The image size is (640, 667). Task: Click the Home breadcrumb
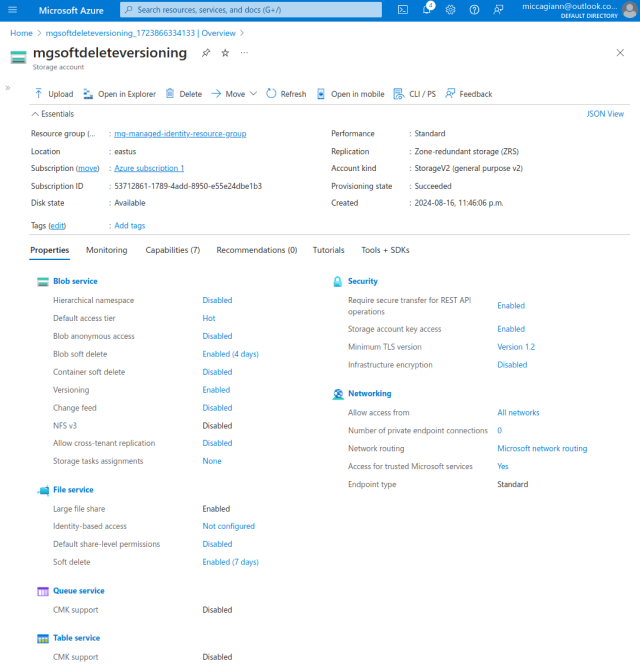pyautogui.click(x=21, y=33)
